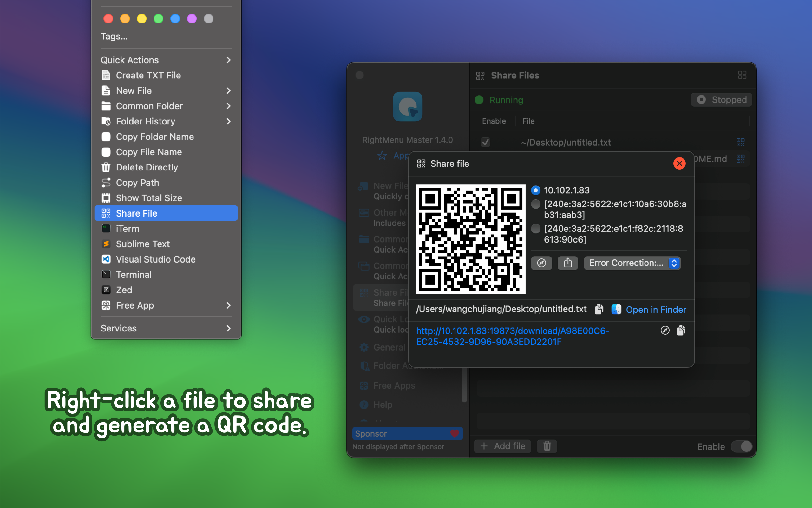Click grid icon at top right of Share Files
Viewport: 812px width, 508px height.
[742, 75]
